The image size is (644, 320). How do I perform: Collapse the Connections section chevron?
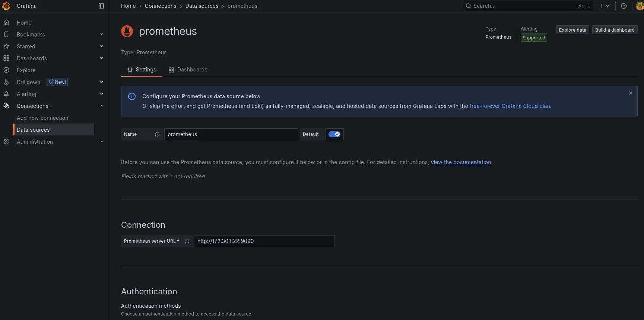(x=102, y=106)
